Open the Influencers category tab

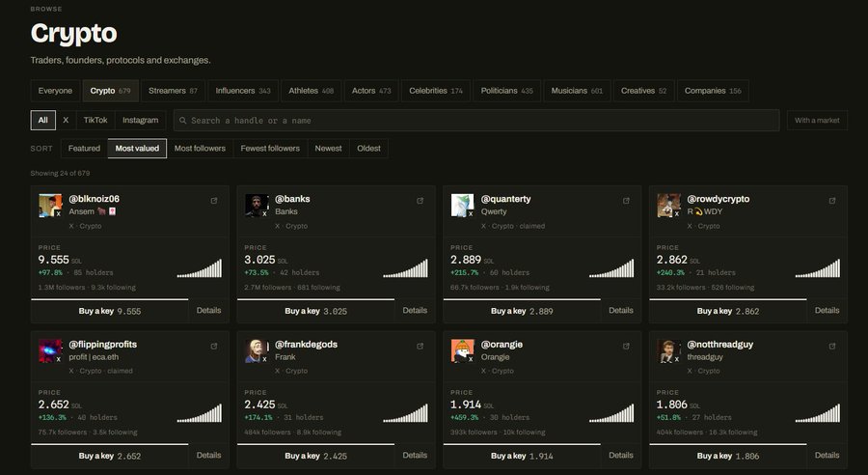243,91
